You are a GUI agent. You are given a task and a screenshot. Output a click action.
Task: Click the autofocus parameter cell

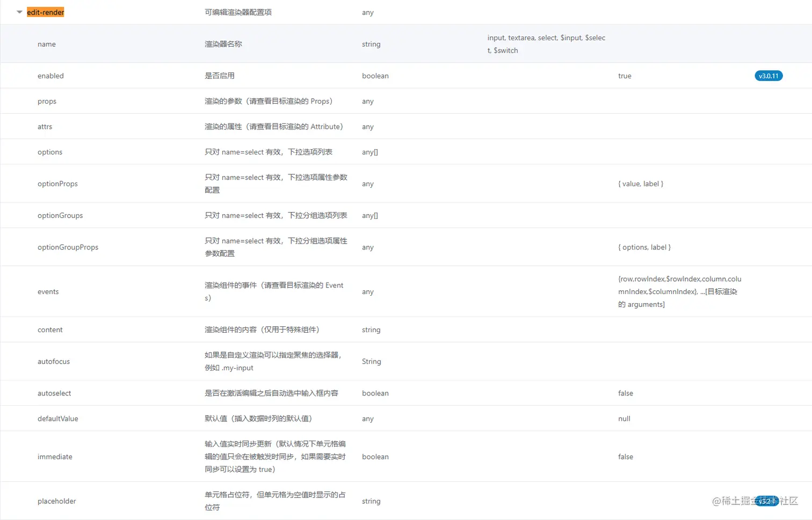54,361
